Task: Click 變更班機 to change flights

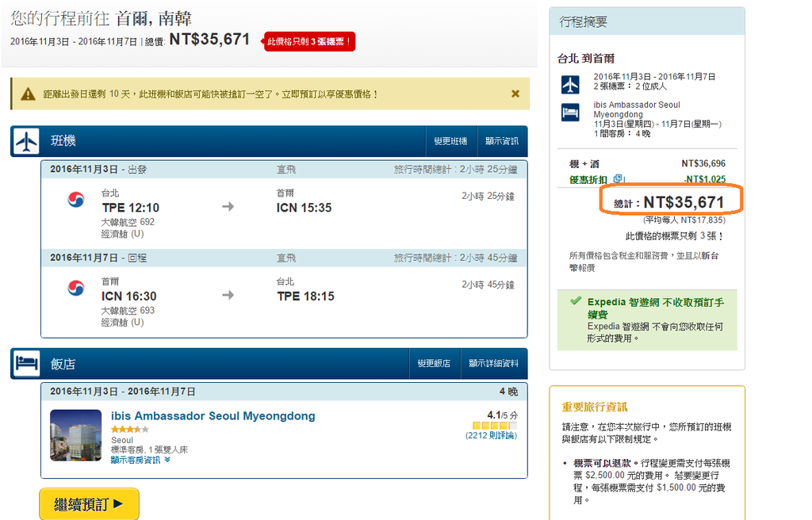Action: 450,141
